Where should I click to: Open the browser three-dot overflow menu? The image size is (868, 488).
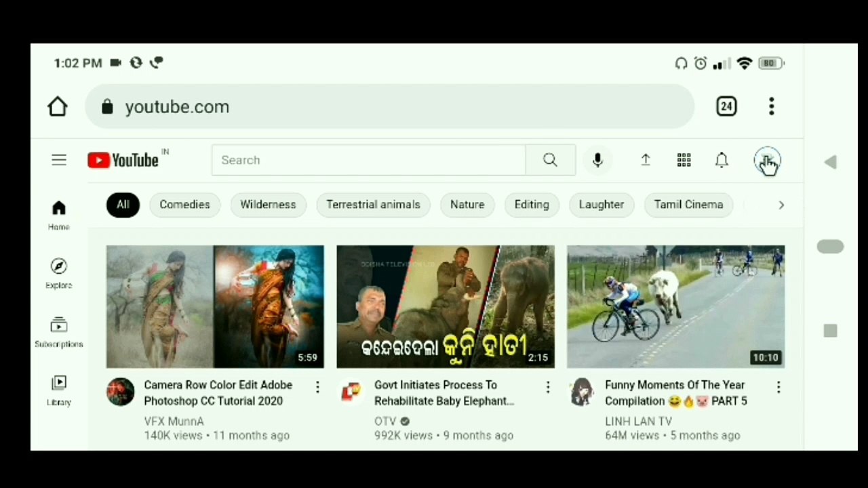coord(771,106)
